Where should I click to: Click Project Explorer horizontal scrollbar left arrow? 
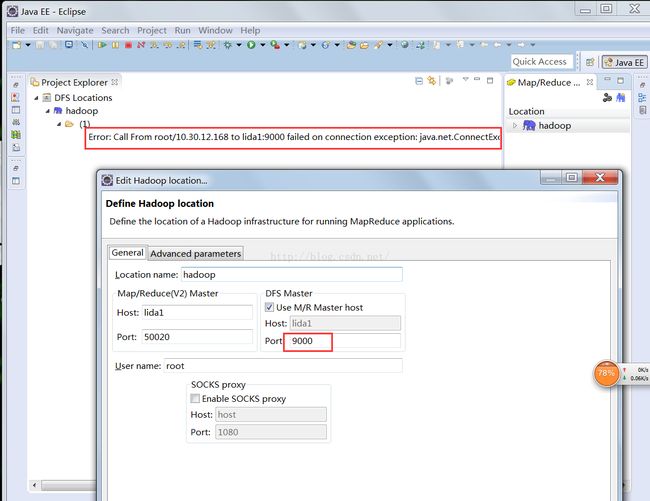pos(35,485)
